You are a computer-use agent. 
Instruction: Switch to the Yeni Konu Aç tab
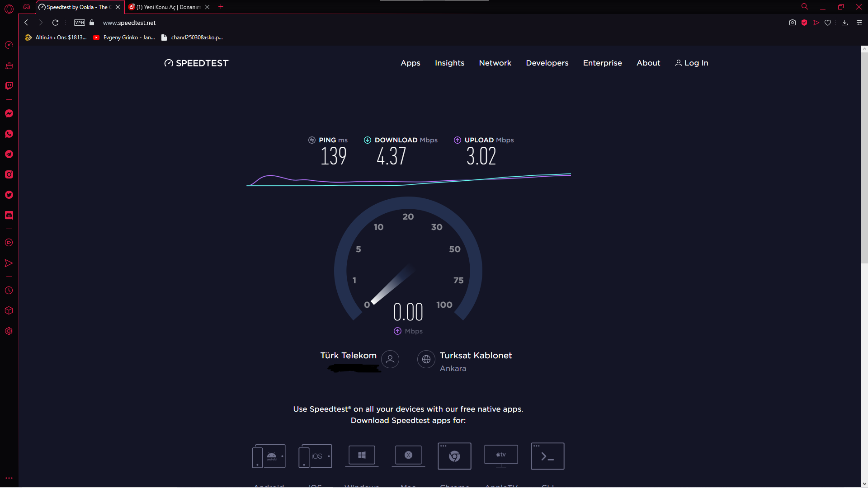click(x=169, y=7)
